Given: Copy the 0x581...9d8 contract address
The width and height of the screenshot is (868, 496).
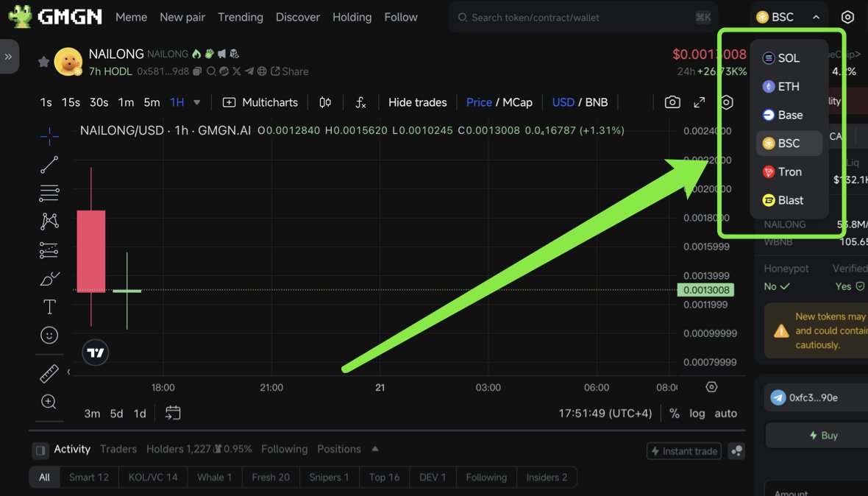Looking at the screenshot, I should [x=196, y=71].
